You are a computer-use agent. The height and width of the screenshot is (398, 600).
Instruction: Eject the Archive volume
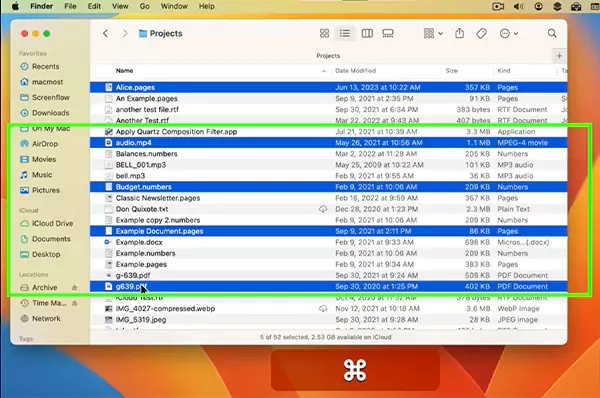(x=75, y=287)
